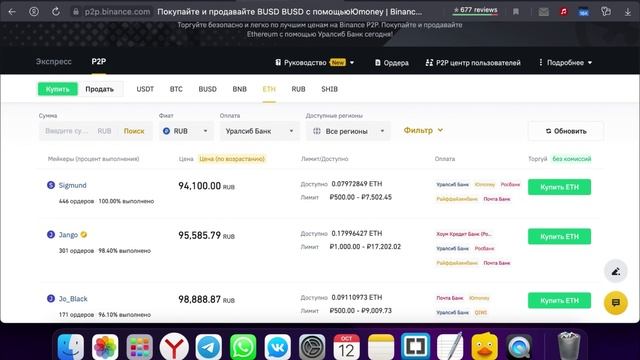Select the BNB currency tab
Viewport: 640px width, 360px height.
[x=240, y=89]
